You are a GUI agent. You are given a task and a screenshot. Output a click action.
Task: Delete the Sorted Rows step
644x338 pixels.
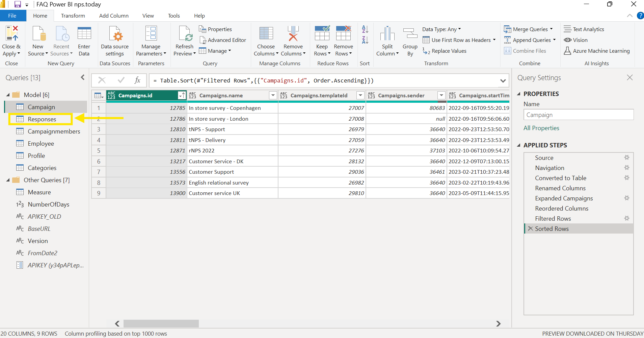530,229
